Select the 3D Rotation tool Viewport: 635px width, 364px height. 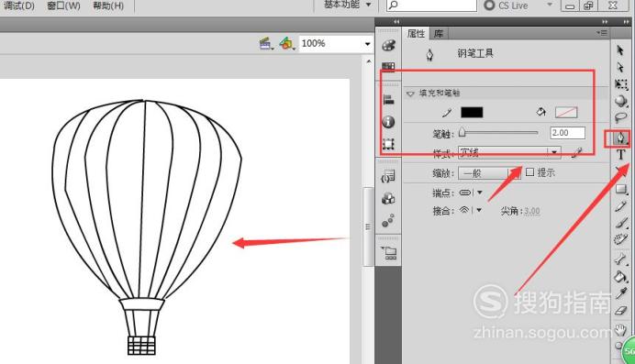(621, 101)
